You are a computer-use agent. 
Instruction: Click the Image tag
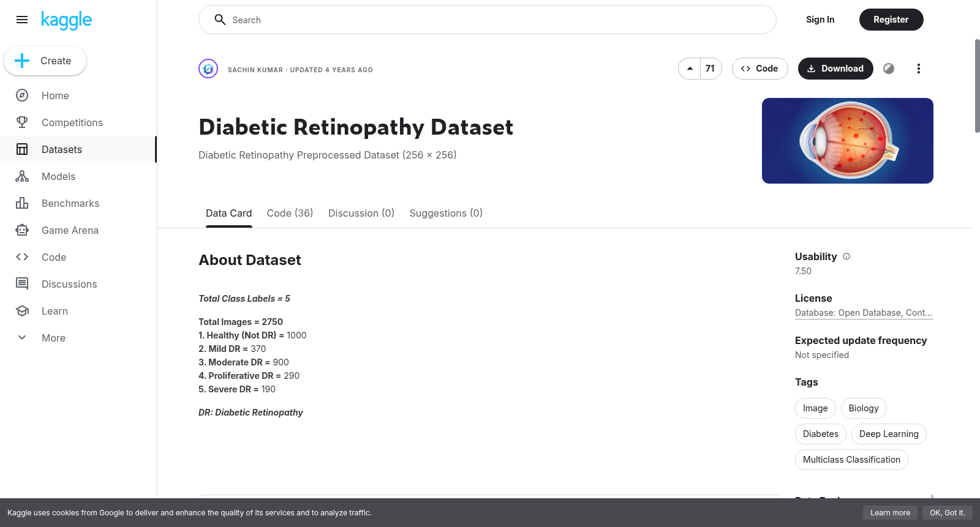815,408
